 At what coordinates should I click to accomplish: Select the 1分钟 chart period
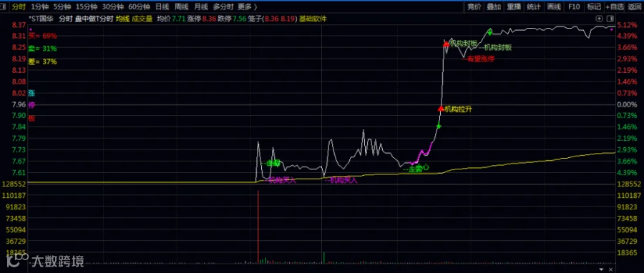40,6
